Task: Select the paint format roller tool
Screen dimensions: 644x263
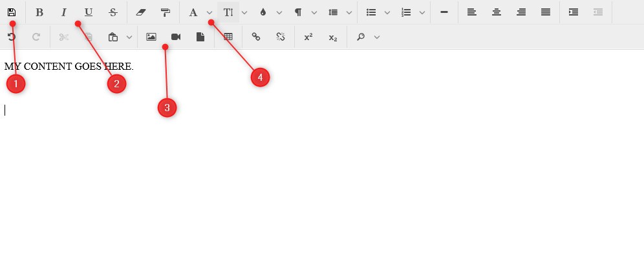Action: [166, 12]
